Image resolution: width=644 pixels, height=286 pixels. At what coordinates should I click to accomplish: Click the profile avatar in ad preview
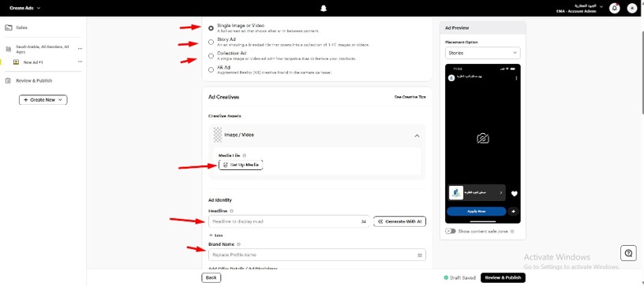tap(451, 78)
